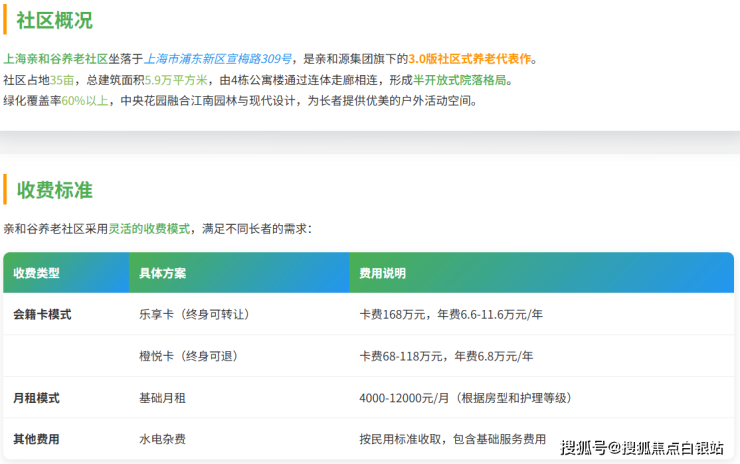Viewport: 740px width, 464px height.
Task: Select the green 半开放式院落格局 text
Action: pos(460,80)
